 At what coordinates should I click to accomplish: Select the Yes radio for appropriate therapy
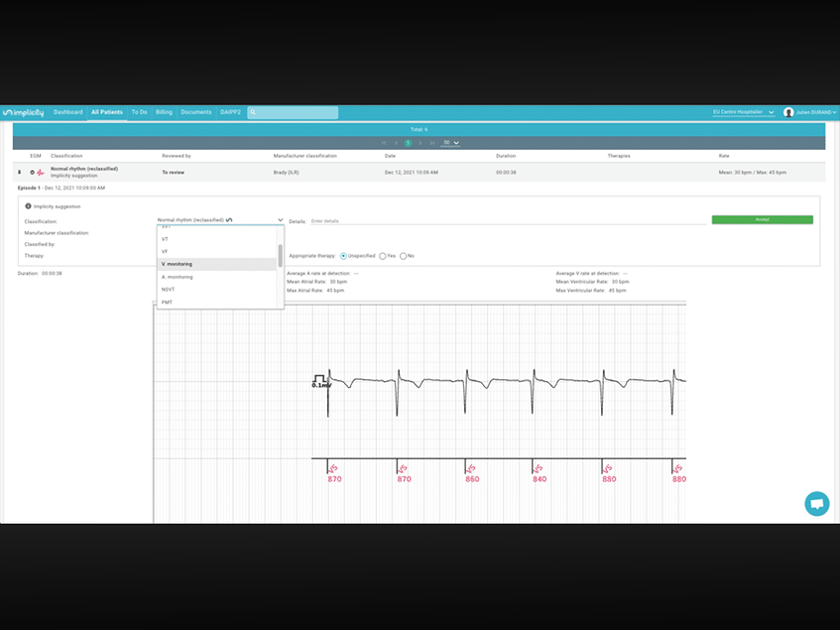383,256
